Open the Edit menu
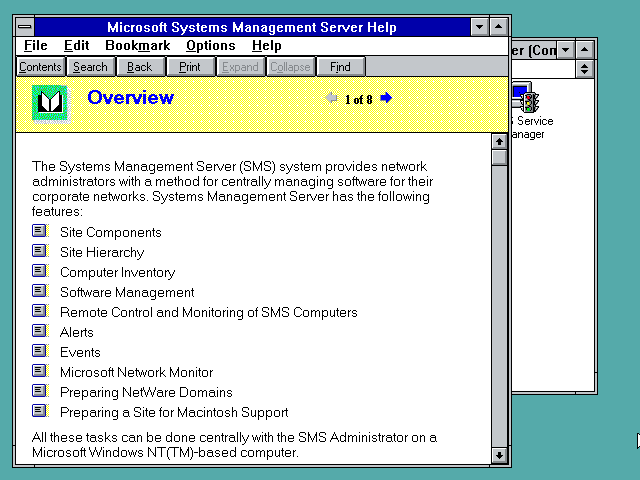The image size is (640, 480). [x=76, y=46]
